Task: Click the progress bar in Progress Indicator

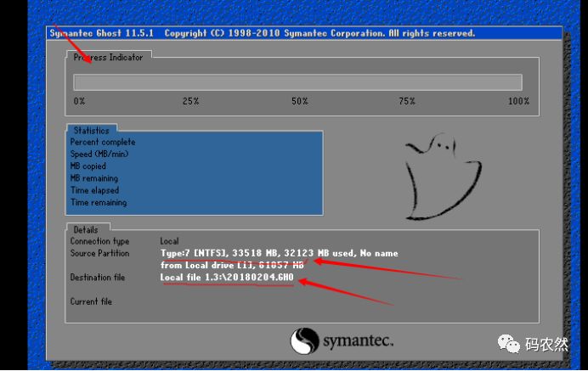Action: 297,82
